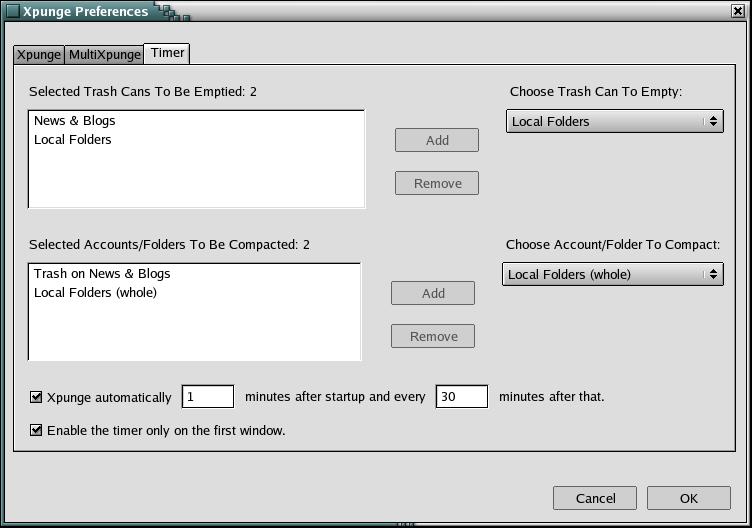Click Remove button for compact folders
The width and height of the screenshot is (752, 528).
[x=433, y=336]
